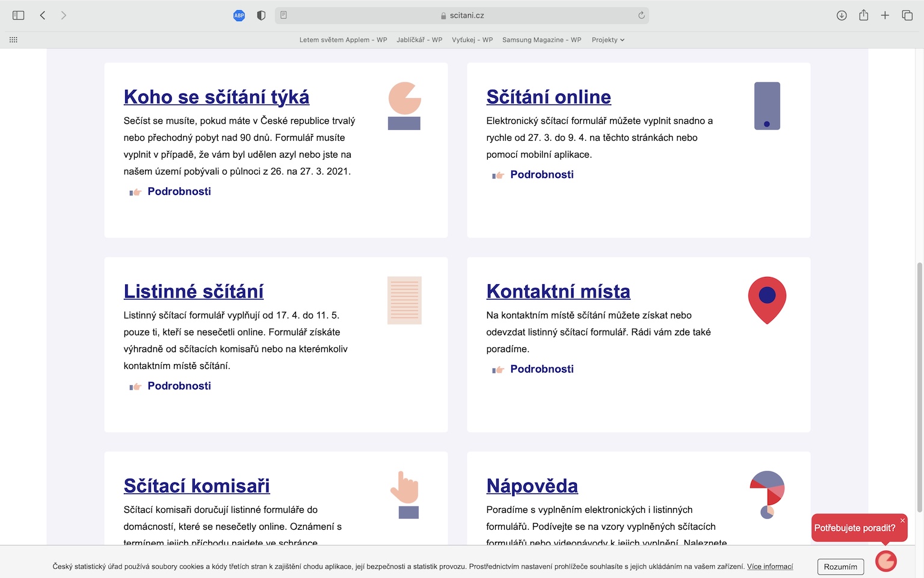Go forward to the next page
The width and height of the screenshot is (924, 578).
coord(64,16)
